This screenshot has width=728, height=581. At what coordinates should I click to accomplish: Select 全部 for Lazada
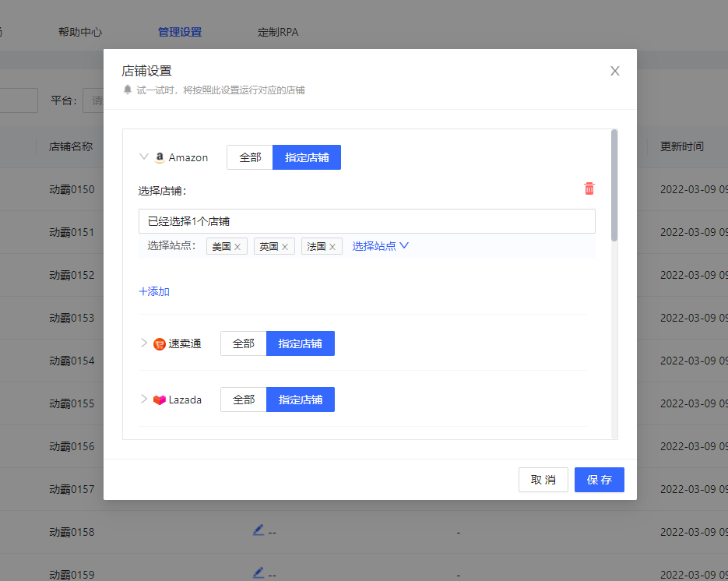(x=243, y=400)
